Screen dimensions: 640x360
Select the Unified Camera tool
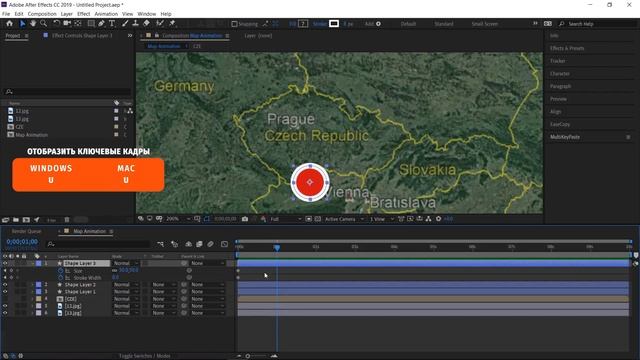point(67,24)
